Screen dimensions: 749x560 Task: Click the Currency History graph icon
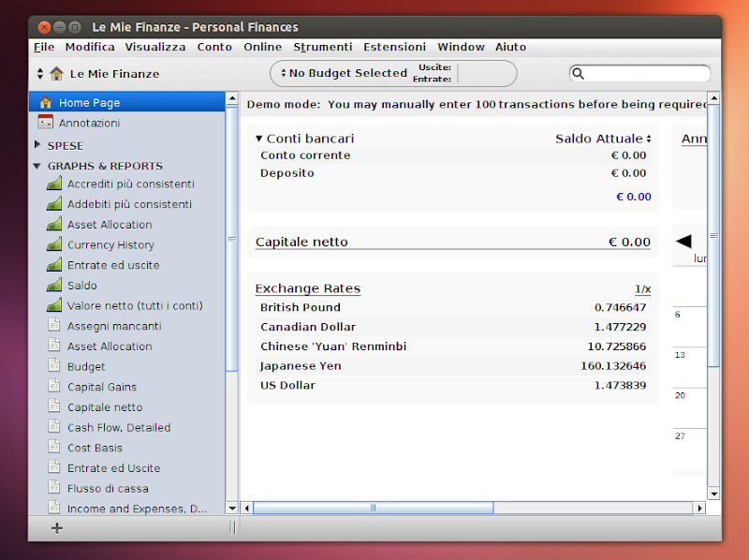[54, 244]
